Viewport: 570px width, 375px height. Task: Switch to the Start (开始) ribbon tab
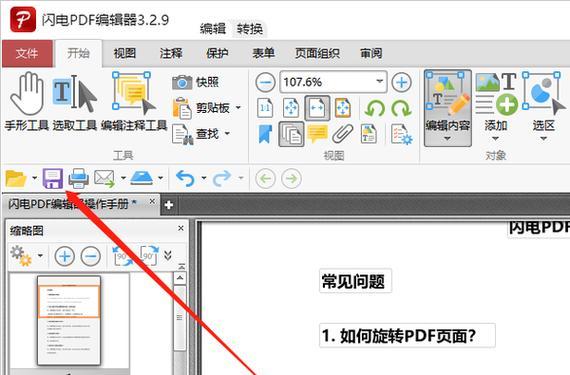pos(79,53)
